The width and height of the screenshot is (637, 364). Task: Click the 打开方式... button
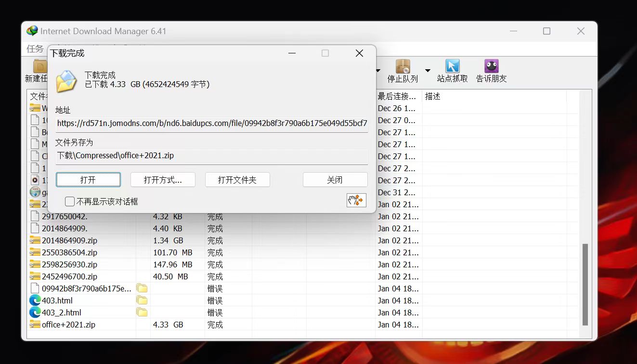163,180
